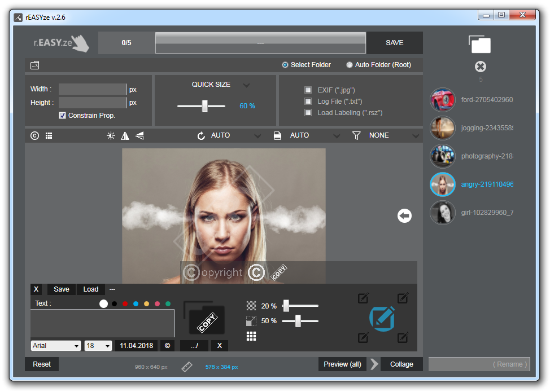Click the flip vertical icon

click(x=139, y=135)
